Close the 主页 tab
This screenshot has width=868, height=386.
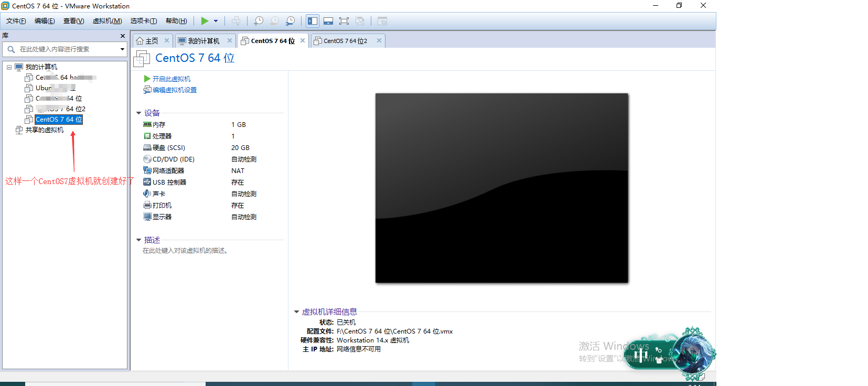(167, 40)
